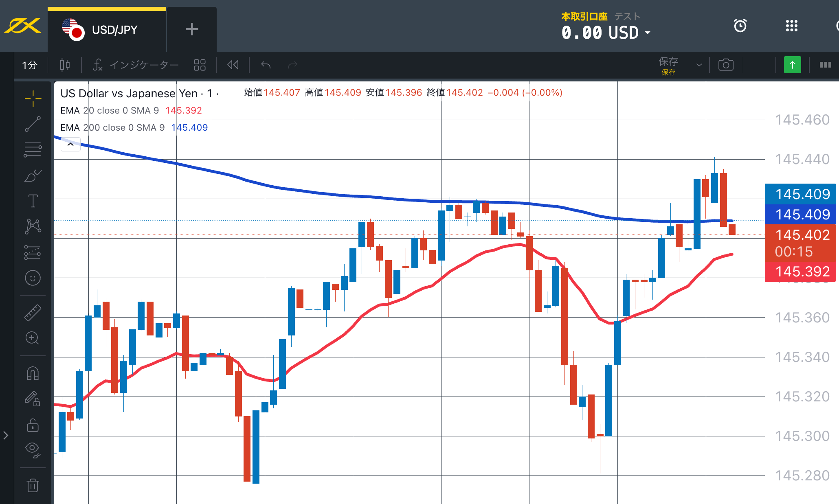Collapse the indicator legend chevron
This screenshot has width=839, height=504.
click(70, 144)
